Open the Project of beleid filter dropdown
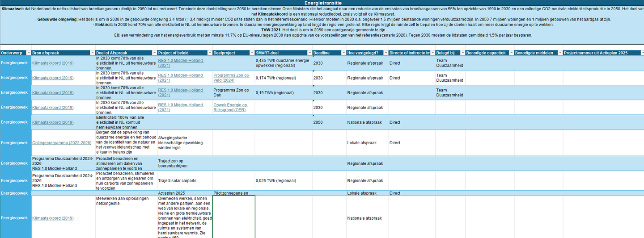The image size is (644, 238). (x=209, y=53)
